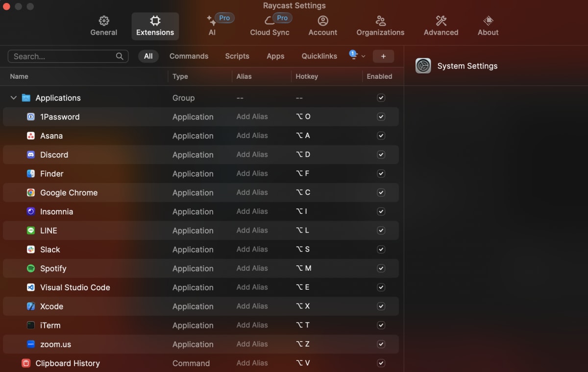This screenshot has width=588, height=372.
Task: Open the Organizations tab
Action: tap(381, 26)
